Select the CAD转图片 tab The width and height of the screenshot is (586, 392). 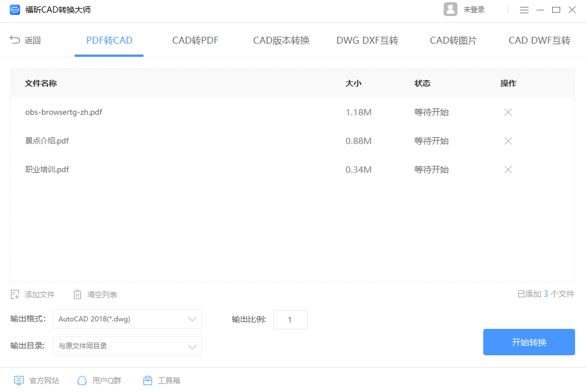[453, 40]
